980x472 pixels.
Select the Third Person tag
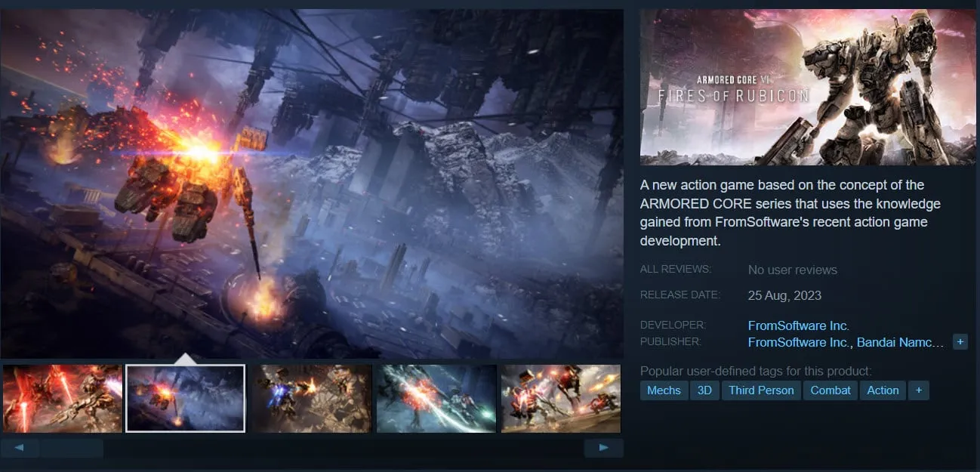pyautogui.click(x=761, y=390)
